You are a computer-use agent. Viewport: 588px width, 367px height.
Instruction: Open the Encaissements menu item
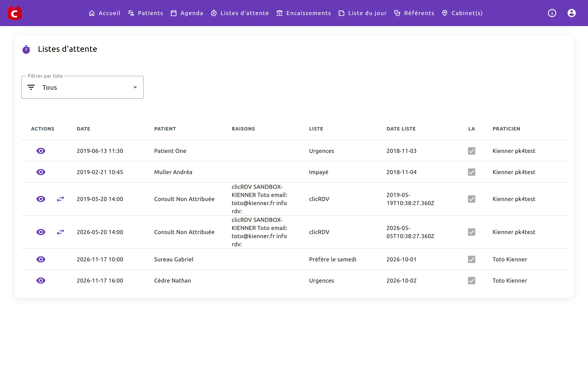pyautogui.click(x=303, y=13)
